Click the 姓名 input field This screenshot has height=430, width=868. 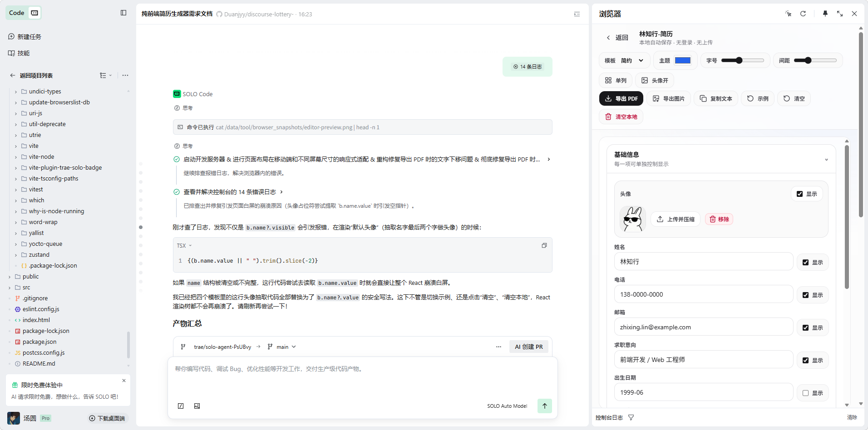(703, 262)
